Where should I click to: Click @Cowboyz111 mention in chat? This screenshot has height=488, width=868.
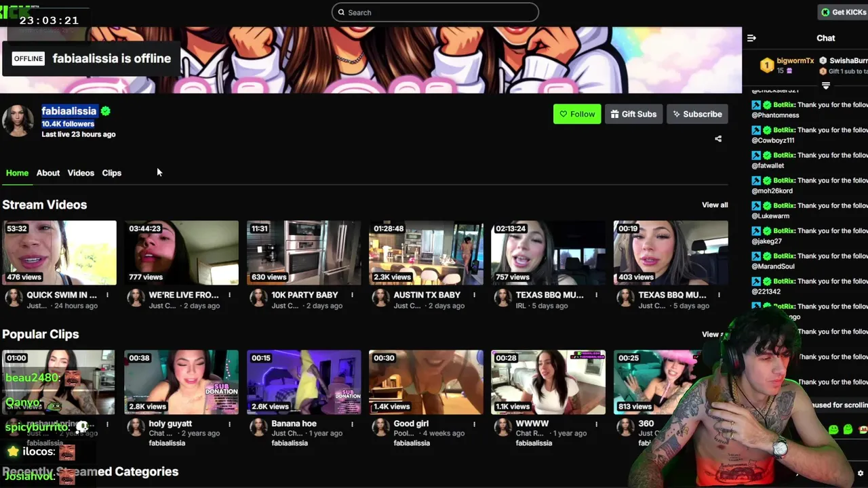point(773,140)
